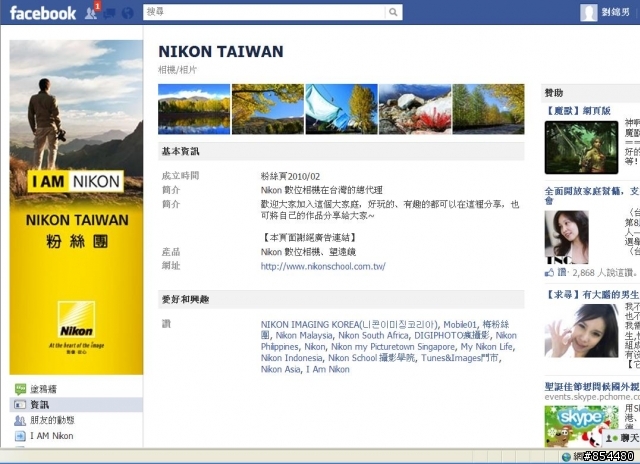Open Nikon my Picturetown Singapore link
The height and width of the screenshot is (464, 640).
coord(393,346)
